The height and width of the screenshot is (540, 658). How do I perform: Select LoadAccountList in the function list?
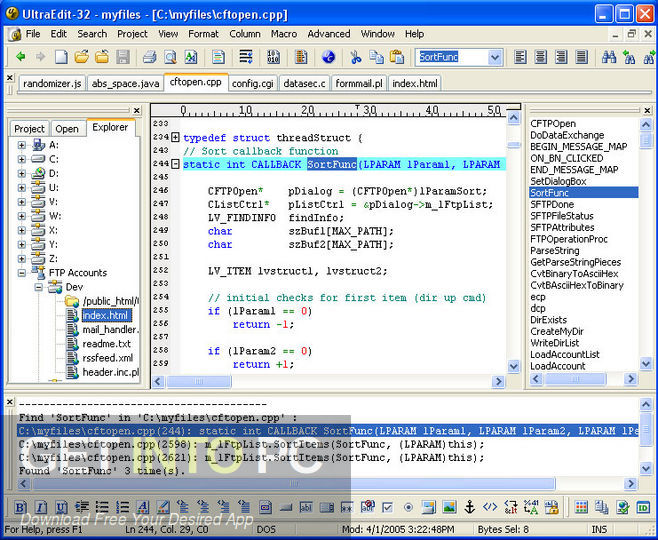pos(565,355)
